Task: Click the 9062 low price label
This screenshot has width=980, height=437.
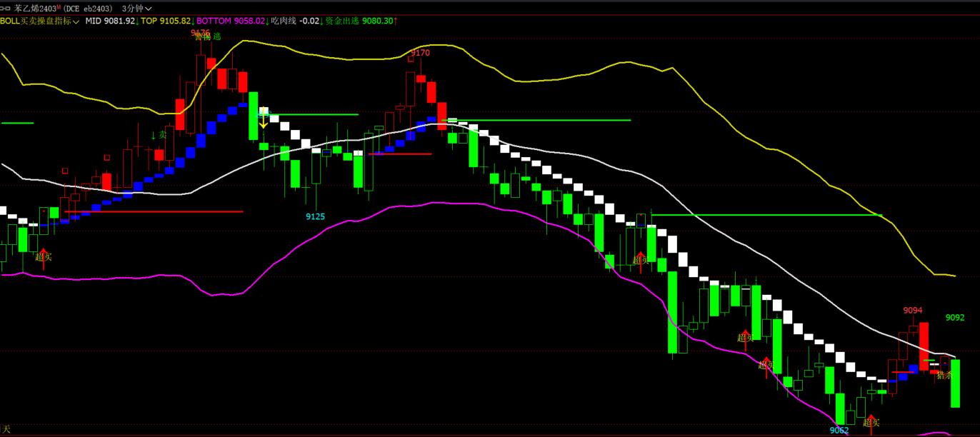Action: pos(839,431)
